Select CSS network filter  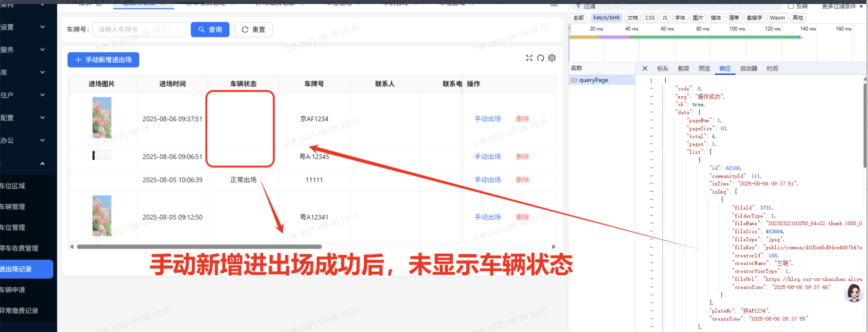[650, 18]
